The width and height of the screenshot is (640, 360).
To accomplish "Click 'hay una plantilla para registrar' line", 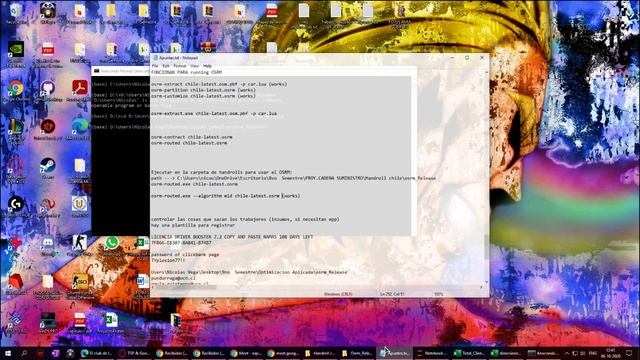I will 193,225.
